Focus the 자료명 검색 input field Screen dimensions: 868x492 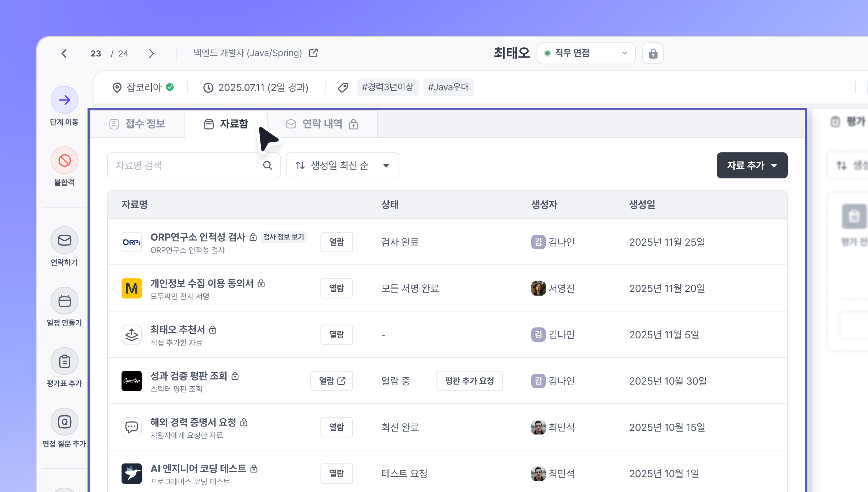point(184,165)
